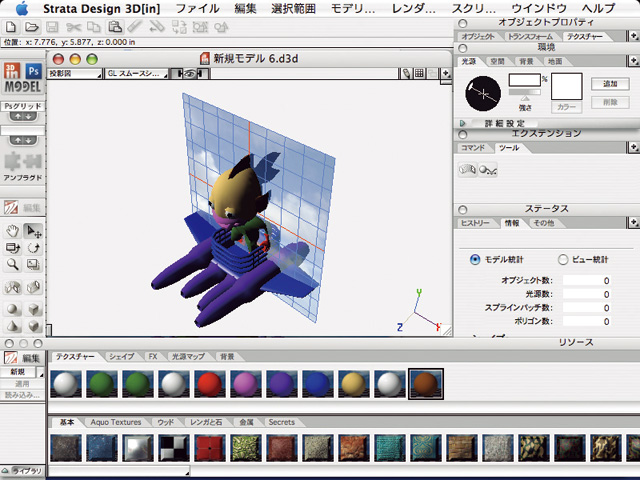Viewport: 640px width, 480px height.
Task: Collapse the ステータス panel circle toggle
Action: [462, 210]
